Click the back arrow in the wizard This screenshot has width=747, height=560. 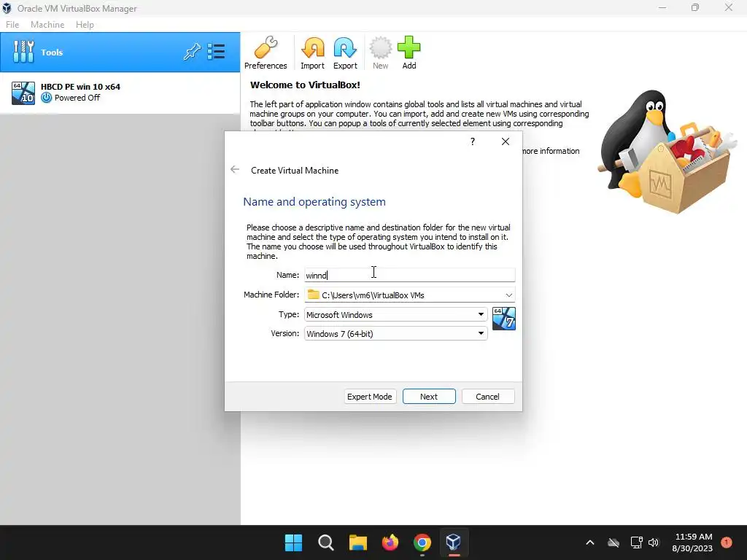[235, 169]
